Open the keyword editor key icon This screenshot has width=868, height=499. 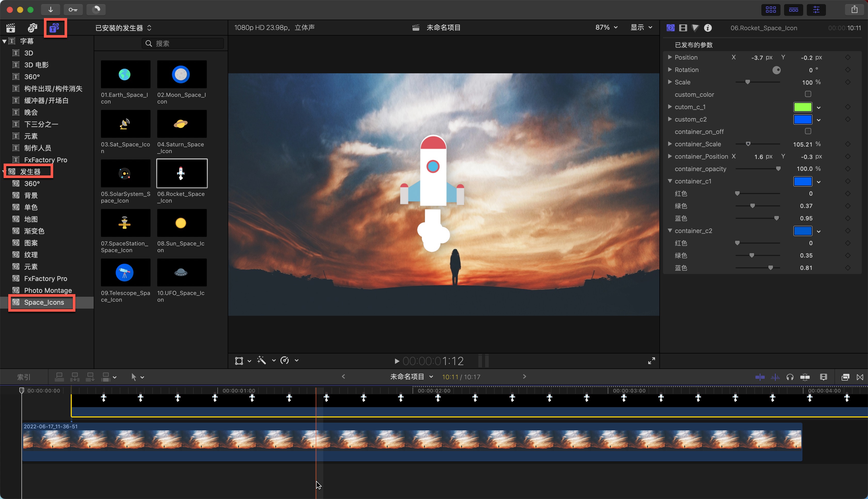click(x=73, y=10)
